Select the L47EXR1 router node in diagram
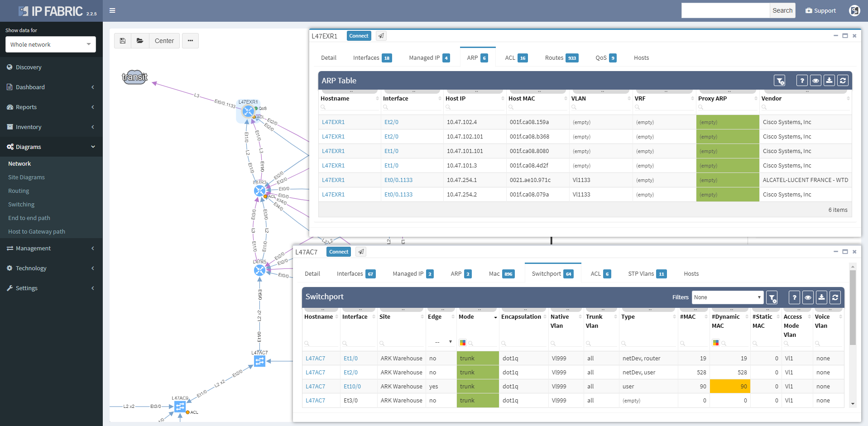Screen dimensions: 868x426 click(x=248, y=111)
